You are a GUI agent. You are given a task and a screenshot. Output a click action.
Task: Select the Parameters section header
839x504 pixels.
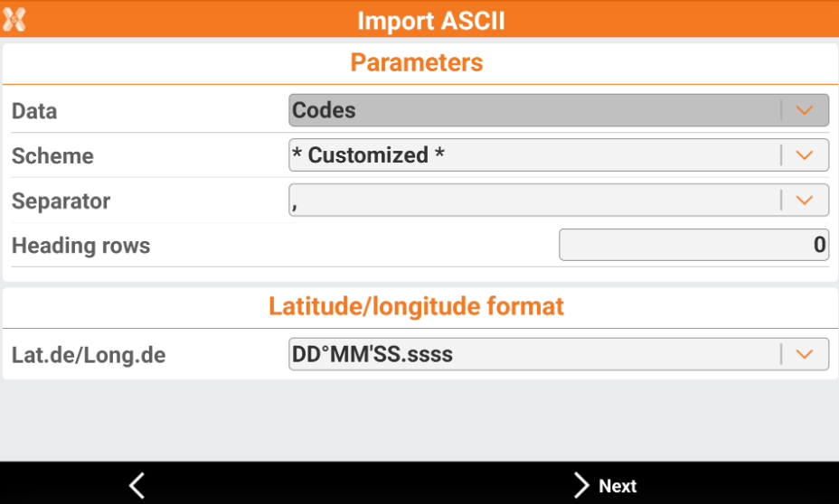[417, 62]
